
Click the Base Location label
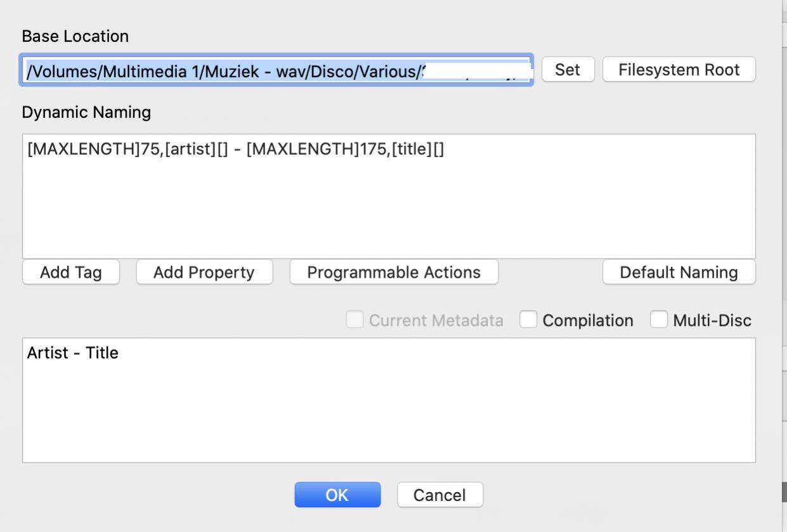click(x=75, y=36)
